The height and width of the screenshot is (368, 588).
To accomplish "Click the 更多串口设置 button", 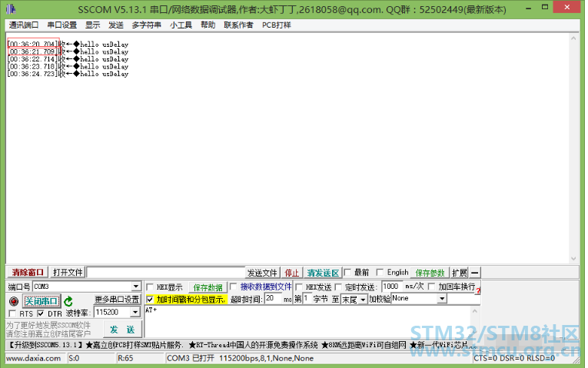I will click(117, 300).
